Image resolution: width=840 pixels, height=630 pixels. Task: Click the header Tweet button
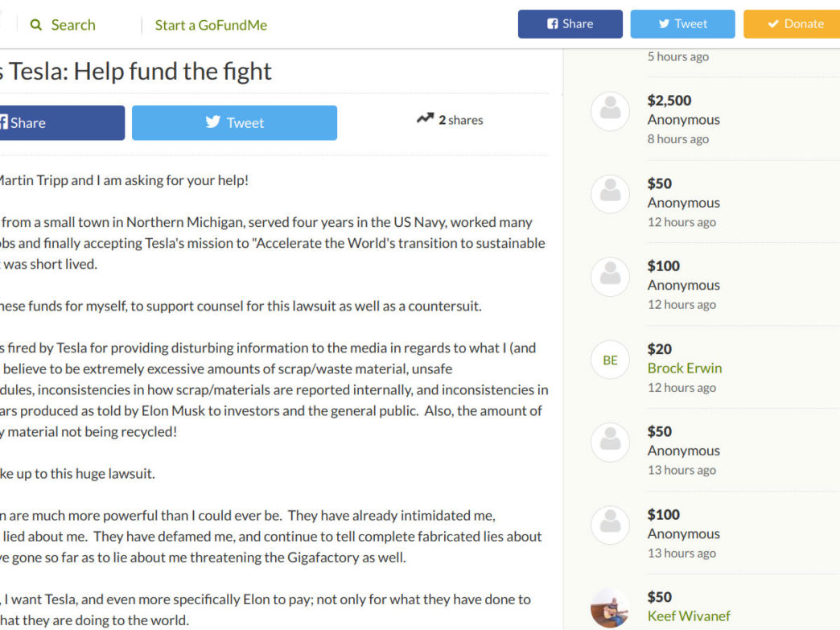point(682,24)
